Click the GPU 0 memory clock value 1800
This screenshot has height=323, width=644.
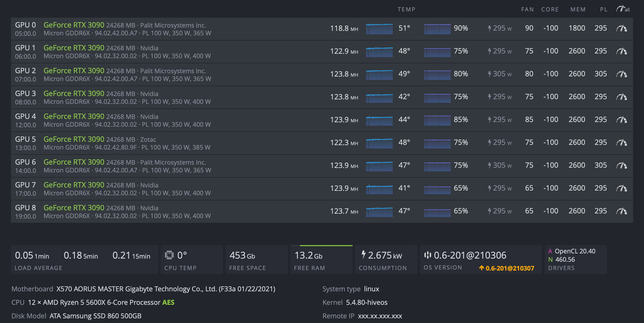(x=577, y=28)
